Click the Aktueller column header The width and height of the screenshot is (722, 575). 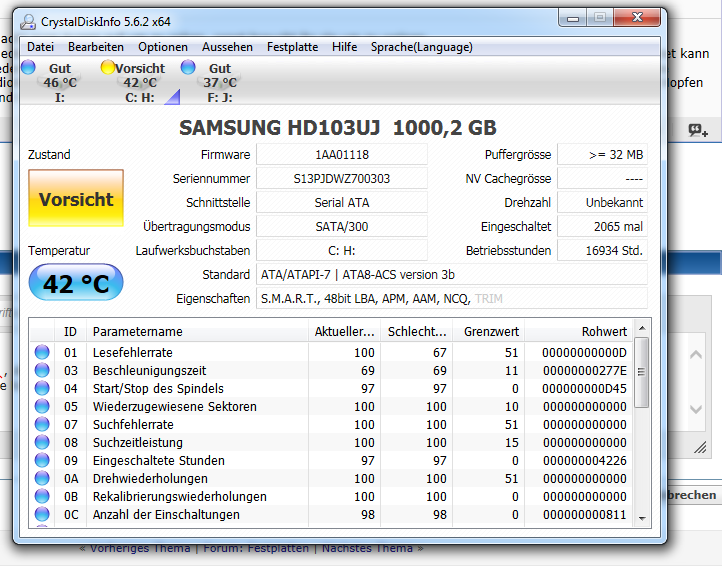tap(344, 331)
